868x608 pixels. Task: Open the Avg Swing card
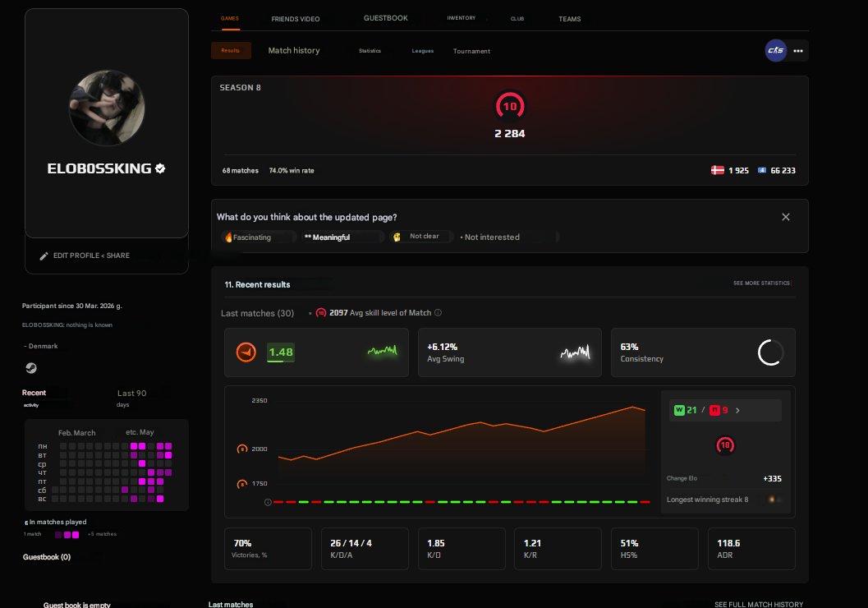pos(509,352)
